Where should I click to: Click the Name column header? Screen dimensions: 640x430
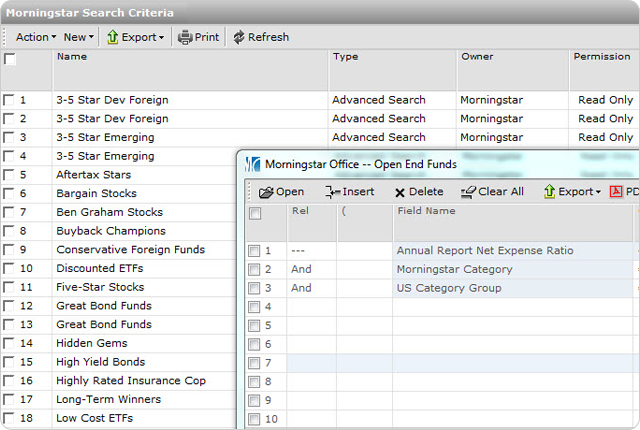coord(190,70)
